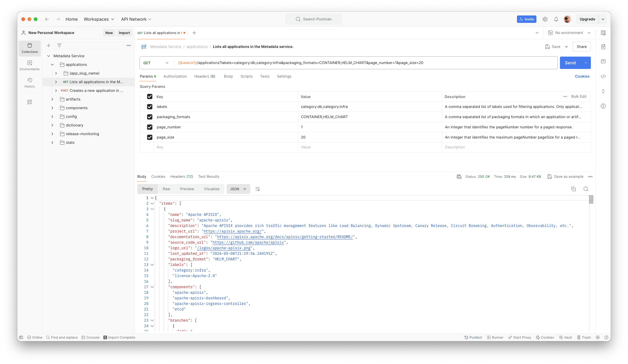Open the apache-apisix GitHub source code link
Image resolution: width=628 pixels, height=364 pixels.
pos(248,242)
